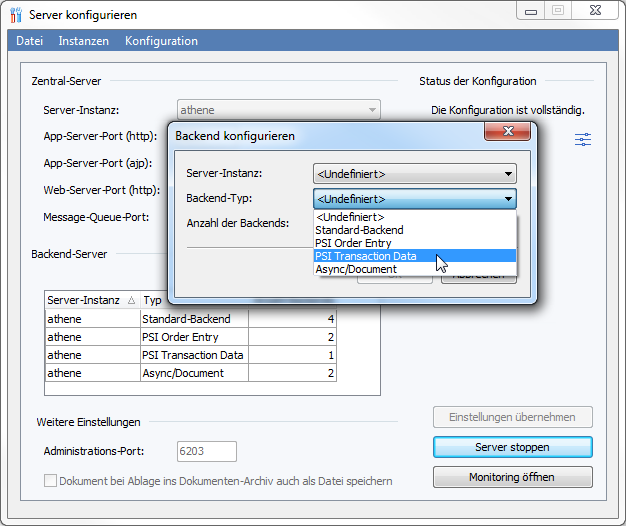Select PSI Transaction Data from list
Image resolution: width=626 pixels, height=526 pixels.
pyautogui.click(x=366, y=256)
